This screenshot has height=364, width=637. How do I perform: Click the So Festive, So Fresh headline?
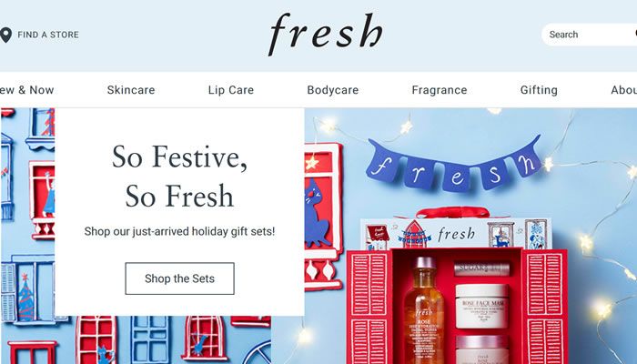pyautogui.click(x=179, y=177)
